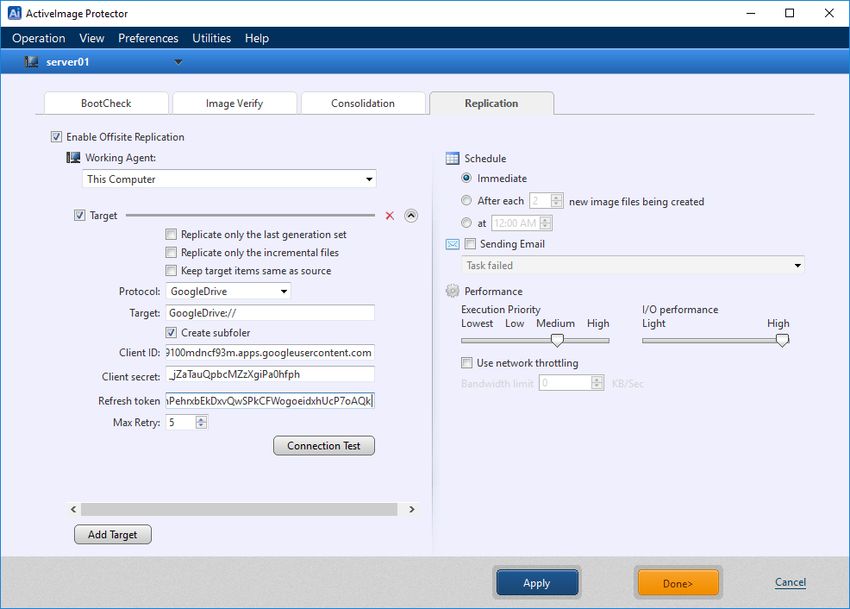Click the Sending Email envelope icon
Viewport: 850px width, 609px height.
click(452, 245)
